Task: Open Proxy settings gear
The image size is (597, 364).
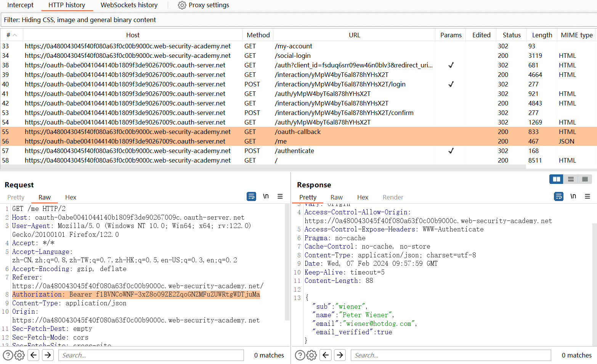Action: [182, 5]
